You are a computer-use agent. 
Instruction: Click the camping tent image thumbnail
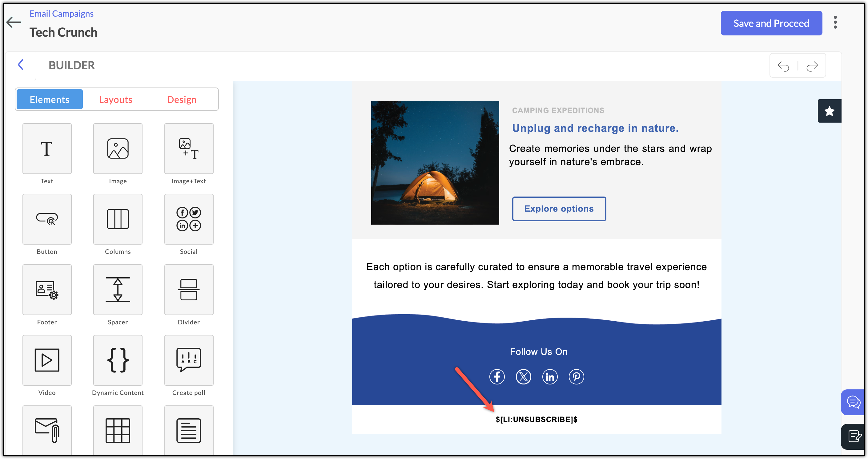coord(435,163)
